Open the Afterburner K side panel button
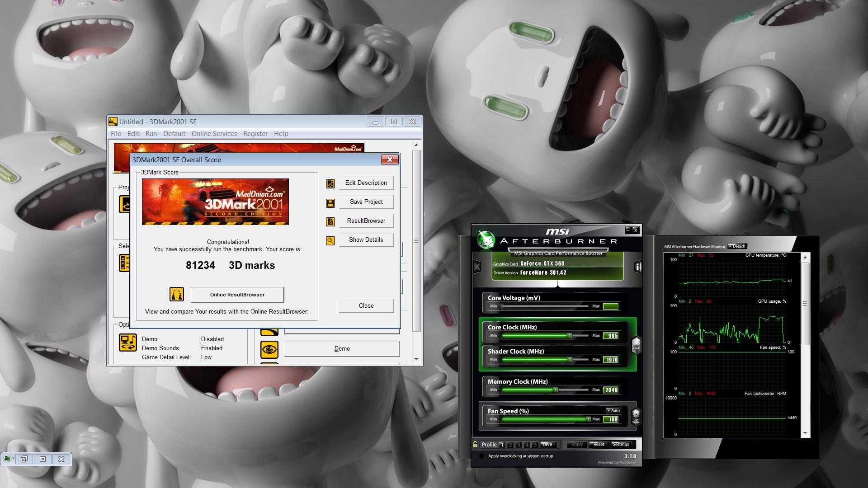The width and height of the screenshot is (868, 488). pos(476,267)
